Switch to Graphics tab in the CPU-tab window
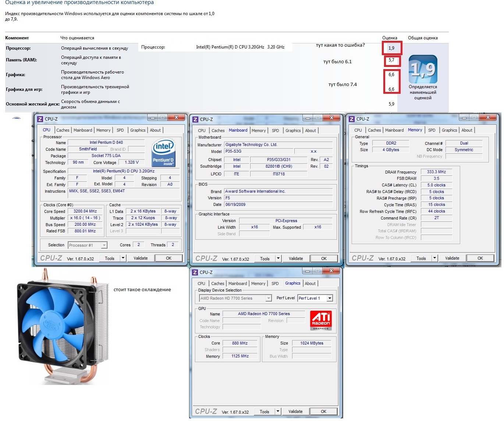504x421 pixels. click(x=138, y=130)
